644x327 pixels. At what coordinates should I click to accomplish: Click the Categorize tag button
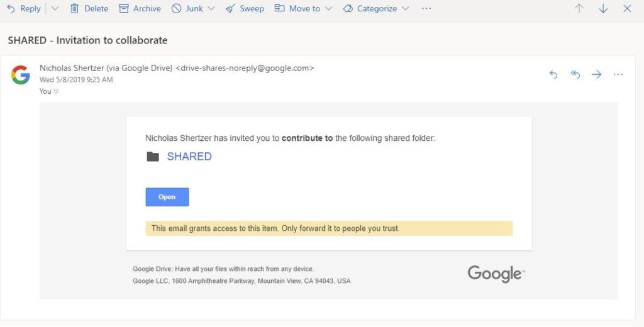370,9
